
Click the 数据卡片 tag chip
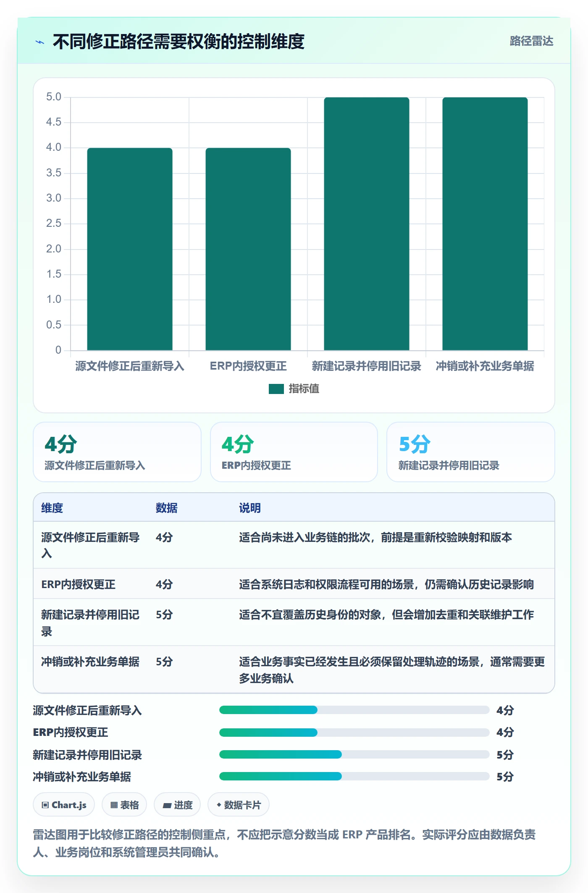239,805
